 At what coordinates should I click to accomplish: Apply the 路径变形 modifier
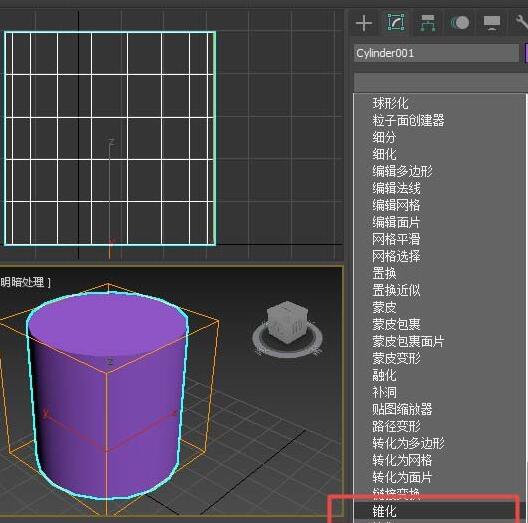tap(396, 426)
